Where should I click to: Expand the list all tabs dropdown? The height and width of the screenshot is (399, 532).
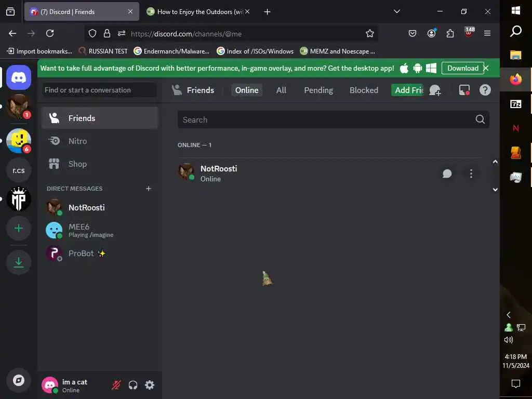click(396, 11)
